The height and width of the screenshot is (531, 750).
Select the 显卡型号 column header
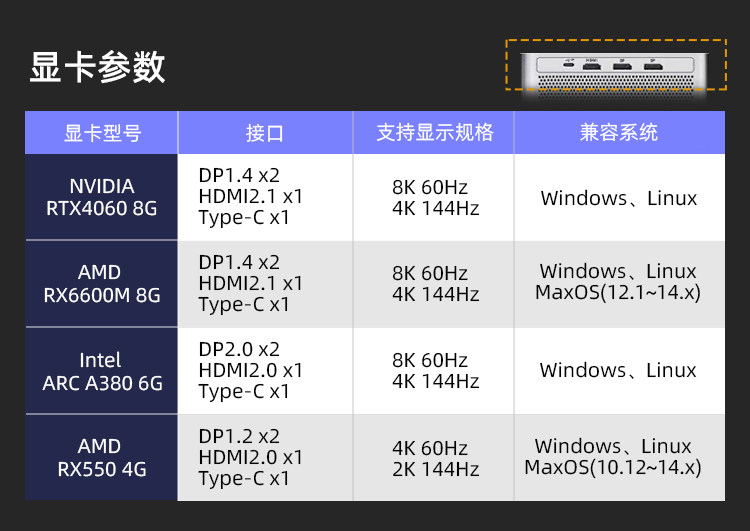(101, 133)
